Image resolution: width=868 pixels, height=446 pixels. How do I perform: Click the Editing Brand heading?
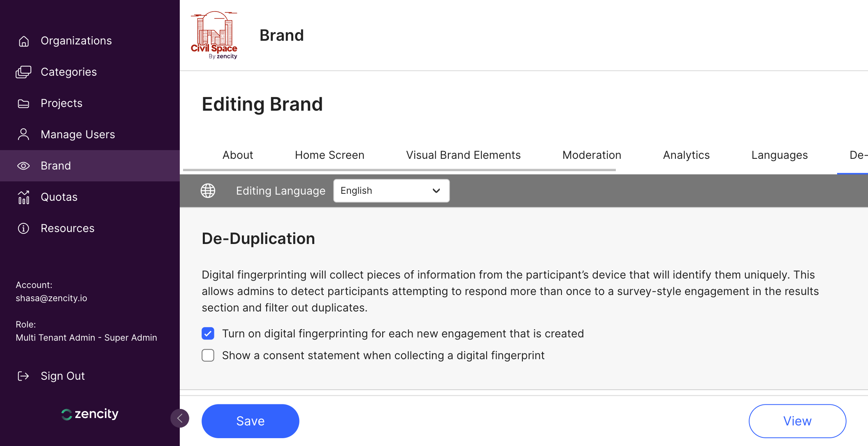click(x=262, y=104)
